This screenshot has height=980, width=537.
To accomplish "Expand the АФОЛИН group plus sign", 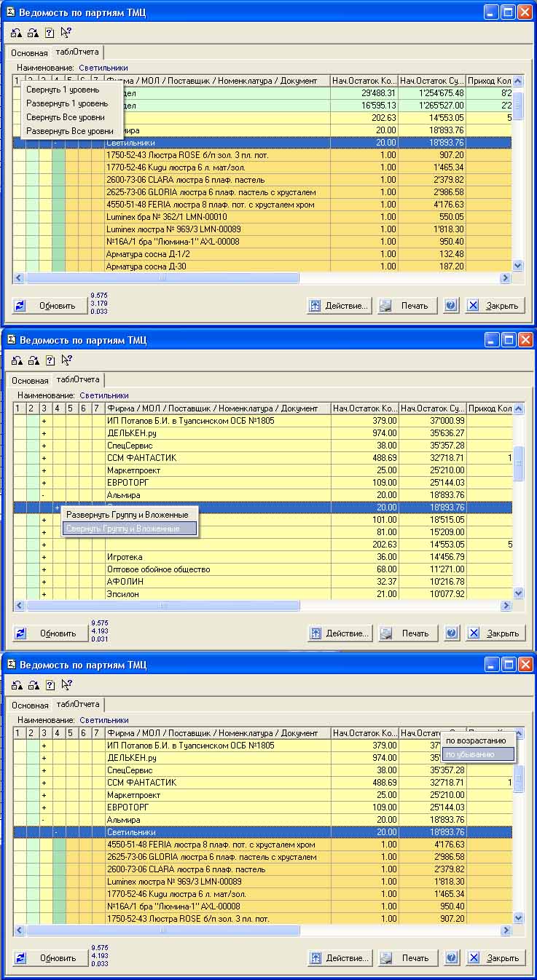I will point(44,582).
